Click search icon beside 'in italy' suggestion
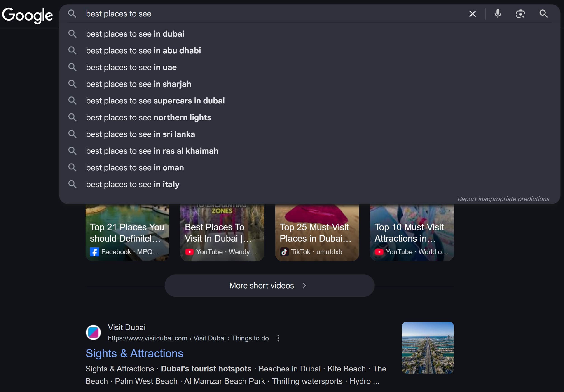Viewport: 564px width, 392px height. [72, 184]
